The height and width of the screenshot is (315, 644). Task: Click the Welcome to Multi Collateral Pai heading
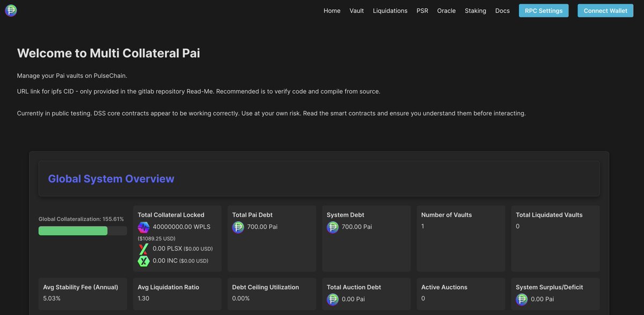(108, 53)
